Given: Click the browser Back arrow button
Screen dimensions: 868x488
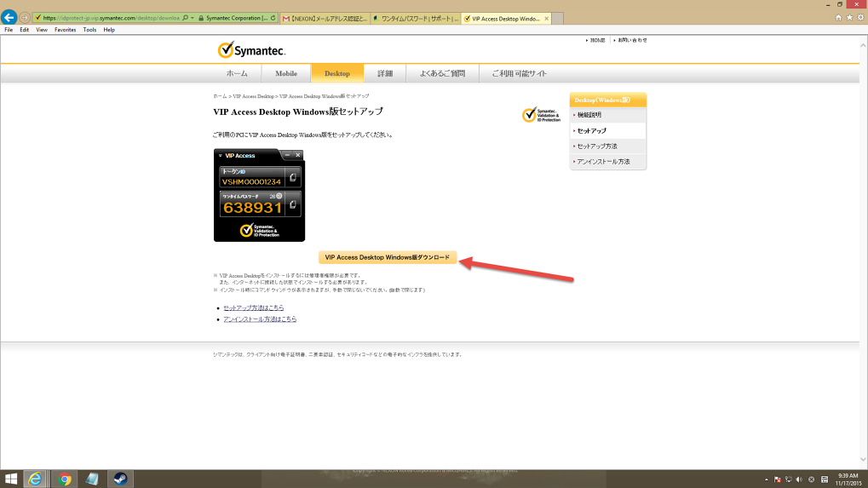Looking at the screenshot, I should [x=10, y=17].
